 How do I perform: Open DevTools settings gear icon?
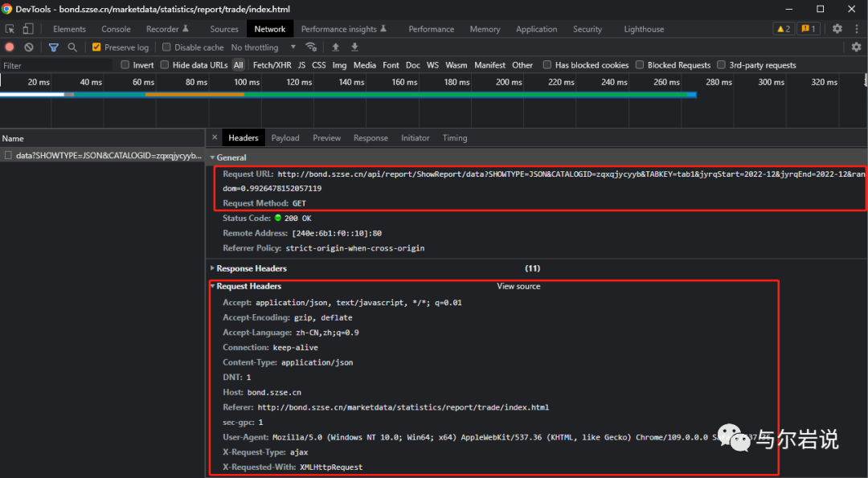tap(837, 29)
